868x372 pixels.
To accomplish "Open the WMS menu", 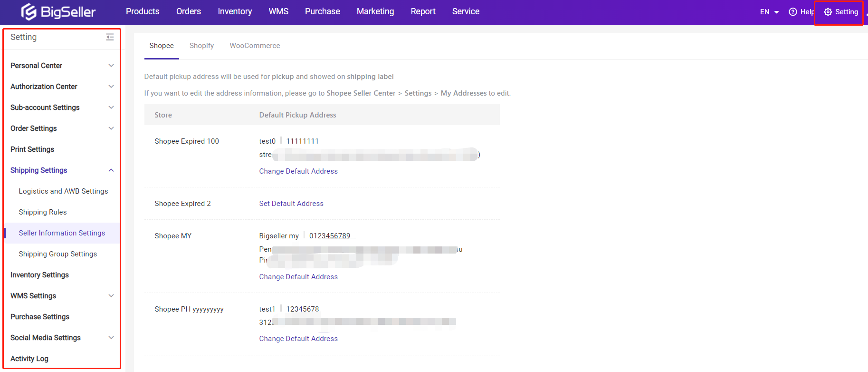I will click(278, 11).
